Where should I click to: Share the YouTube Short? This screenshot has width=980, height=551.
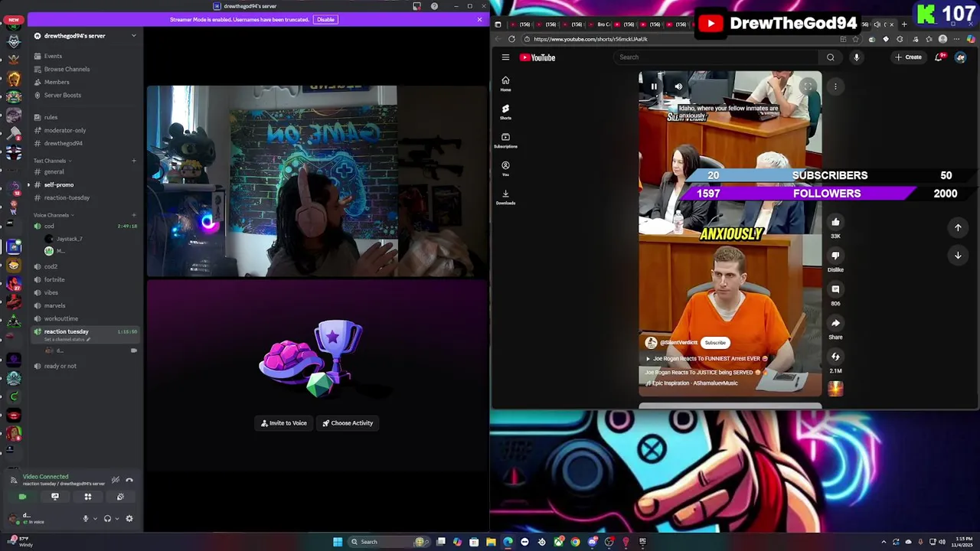(x=835, y=323)
